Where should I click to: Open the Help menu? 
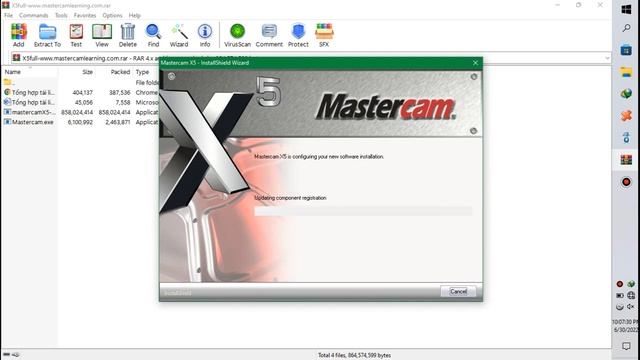[135, 15]
